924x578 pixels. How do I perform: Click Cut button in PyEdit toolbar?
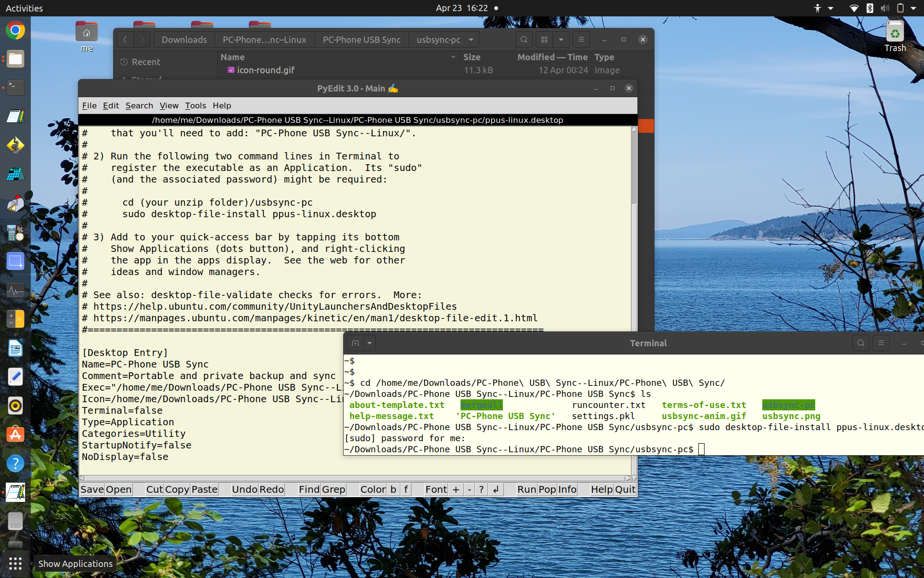click(154, 489)
